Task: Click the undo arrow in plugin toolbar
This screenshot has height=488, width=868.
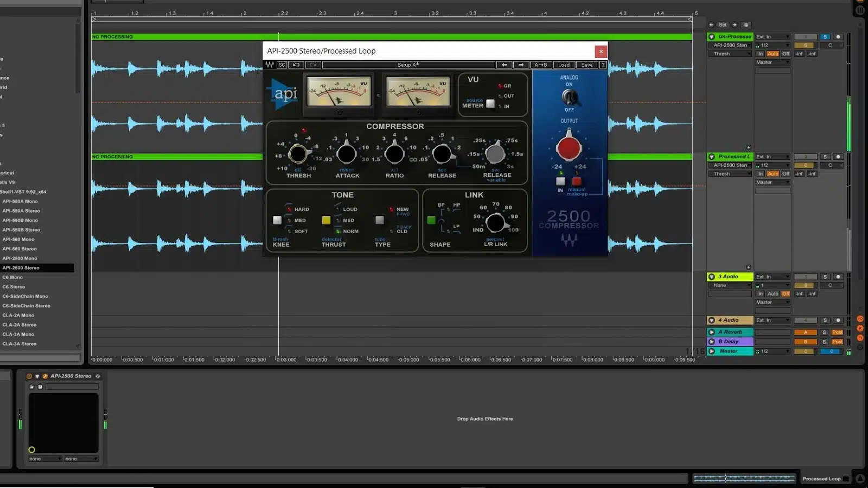Action: pos(296,65)
